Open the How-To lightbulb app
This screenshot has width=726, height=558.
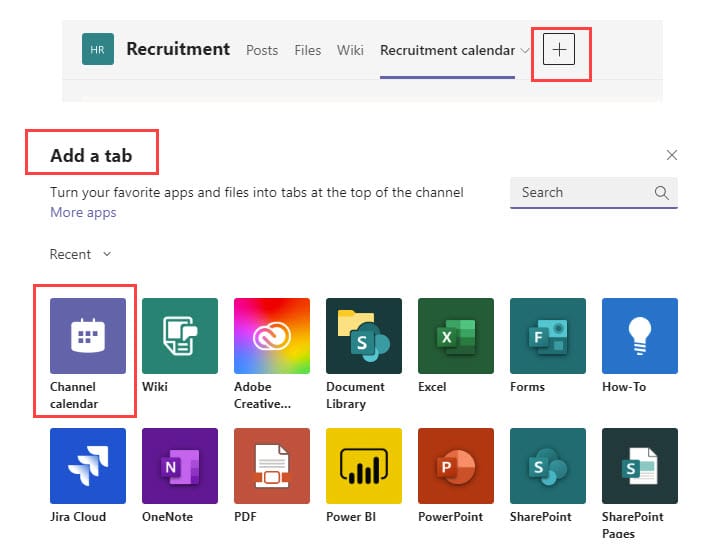coord(640,336)
